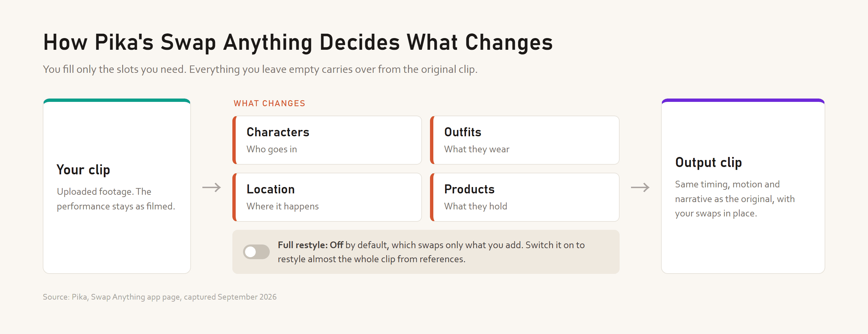Click the main Swap Anything headline
Viewport: 868px width, 334px height.
tap(298, 42)
